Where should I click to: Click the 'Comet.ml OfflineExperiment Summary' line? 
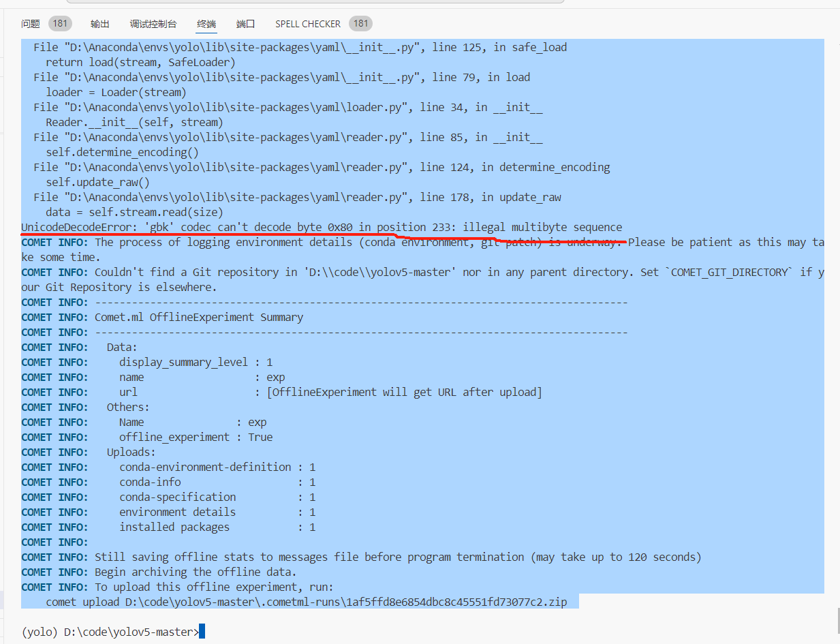tap(199, 317)
